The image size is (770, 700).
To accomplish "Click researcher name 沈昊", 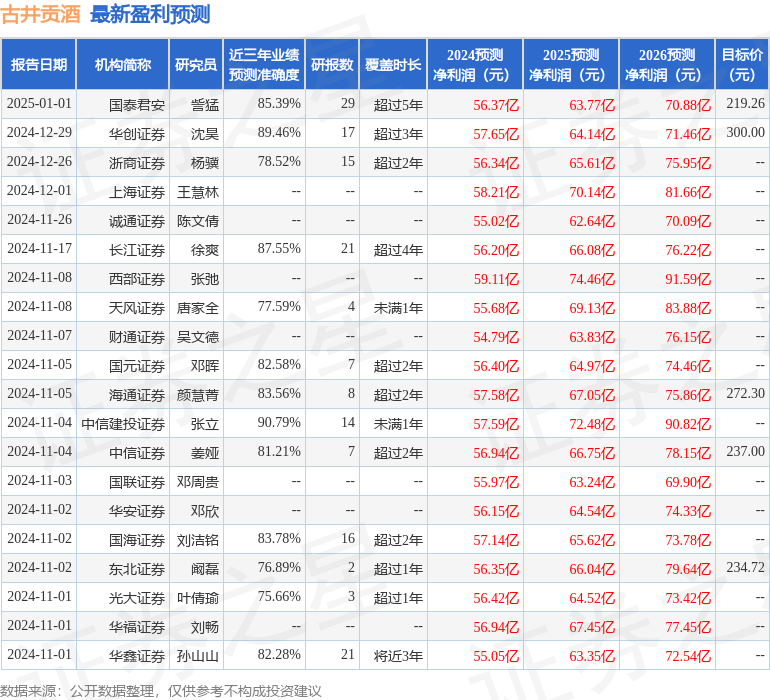I will (205, 134).
